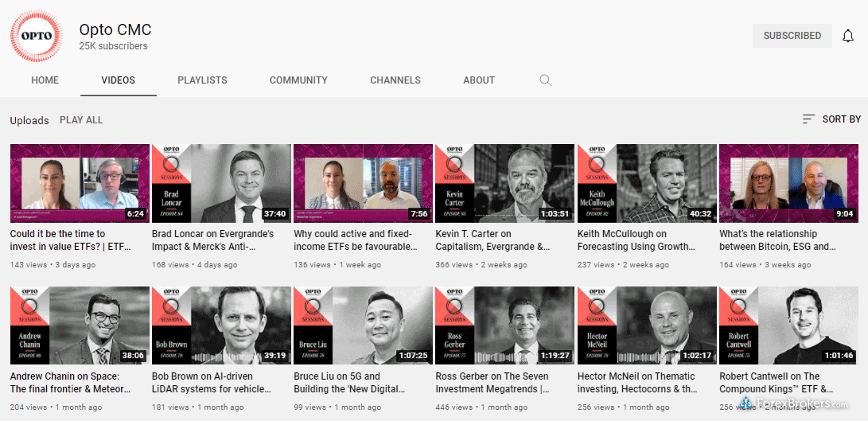Open the channel search magnifier icon
This screenshot has height=421, width=868.
[x=545, y=80]
